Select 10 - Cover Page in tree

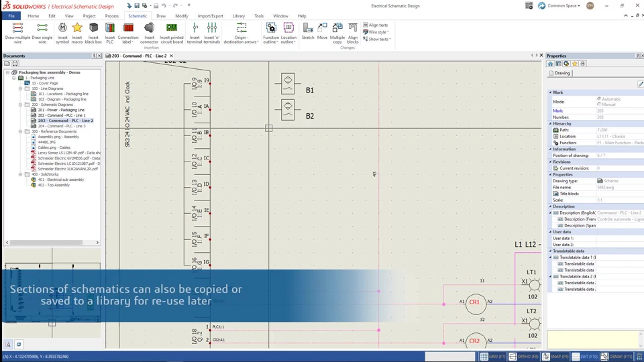coord(45,83)
